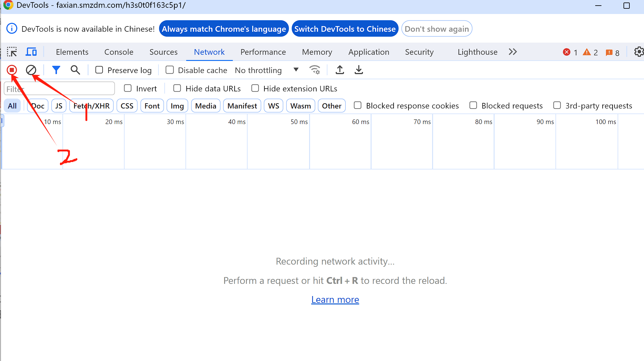The width and height of the screenshot is (644, 361).
Task: Click Switch DevTools to Chinese
Action: [x=345, y=29]
